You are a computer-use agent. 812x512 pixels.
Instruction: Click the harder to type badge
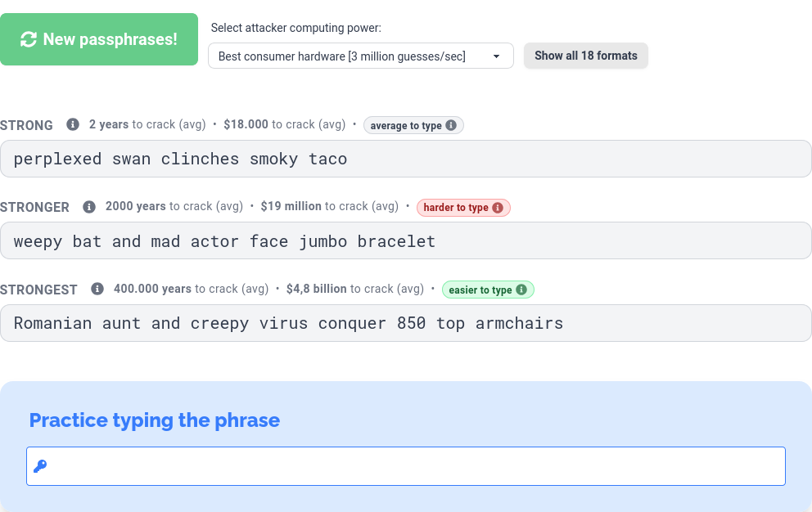456,208
